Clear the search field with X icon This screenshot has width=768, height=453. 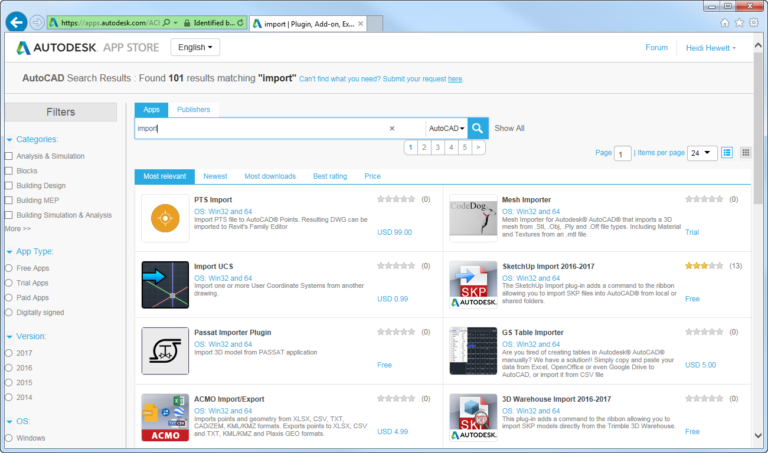pos(392,128)
